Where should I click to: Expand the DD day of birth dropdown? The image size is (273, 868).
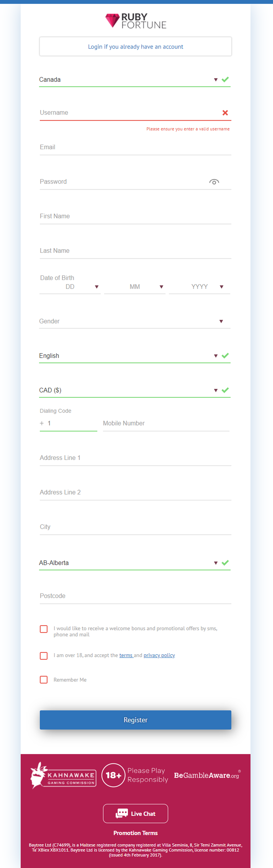70,287
